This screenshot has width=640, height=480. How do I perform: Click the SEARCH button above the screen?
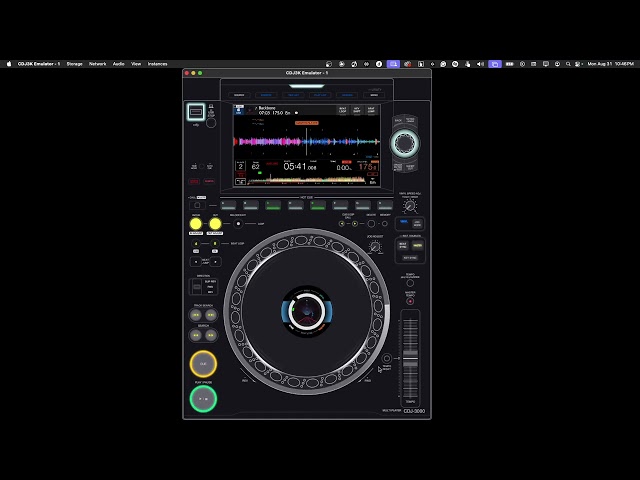[347, 95]
